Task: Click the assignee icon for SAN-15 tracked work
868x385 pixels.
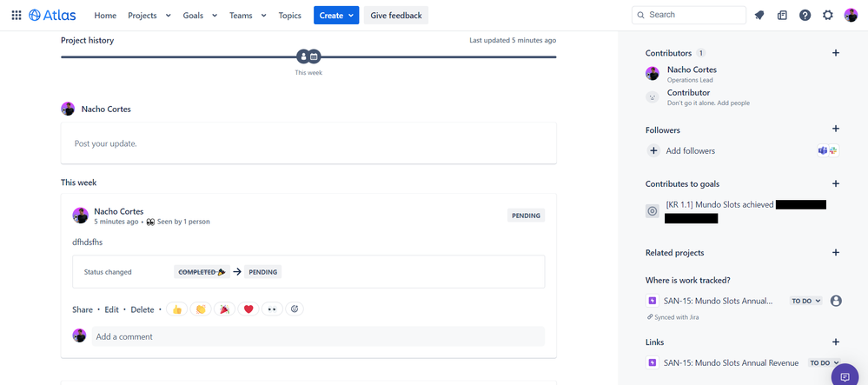Action: coord(836,301)
